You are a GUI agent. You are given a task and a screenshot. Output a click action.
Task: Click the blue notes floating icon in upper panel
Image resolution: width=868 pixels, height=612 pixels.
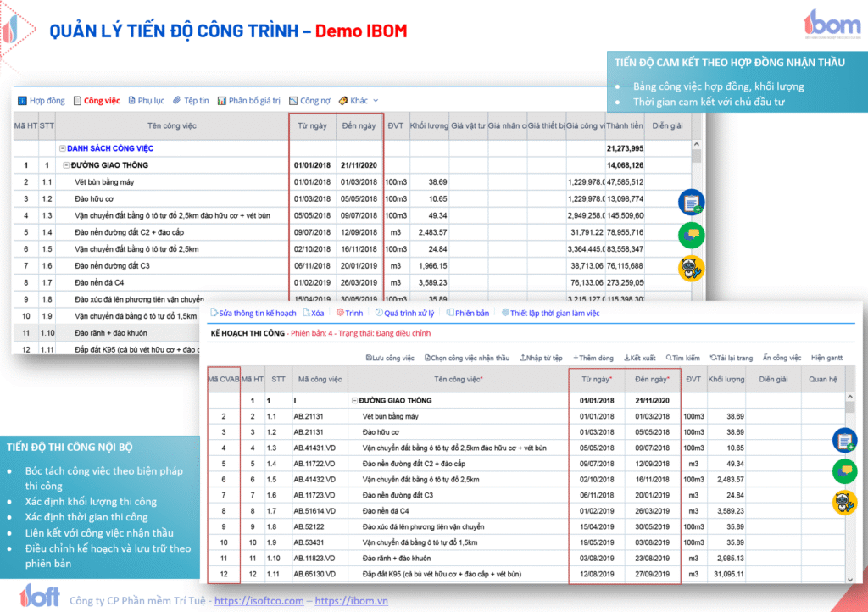point(692,203)
